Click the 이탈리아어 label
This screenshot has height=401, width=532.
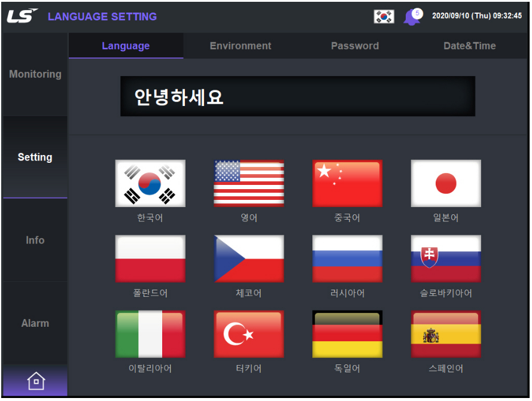pos(150,369)
